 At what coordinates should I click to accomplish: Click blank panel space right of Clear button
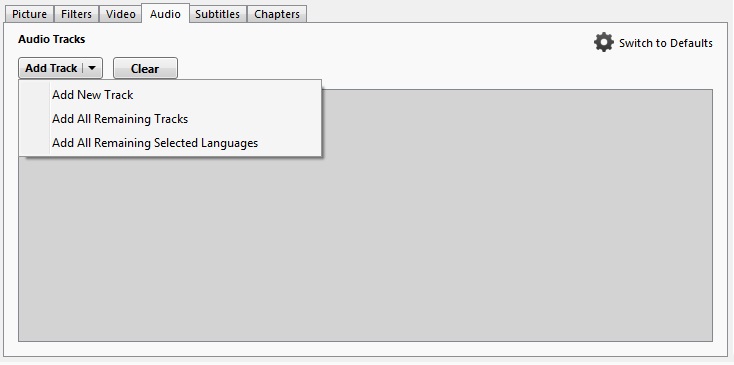pyautogui.click(x=384, y=68)
